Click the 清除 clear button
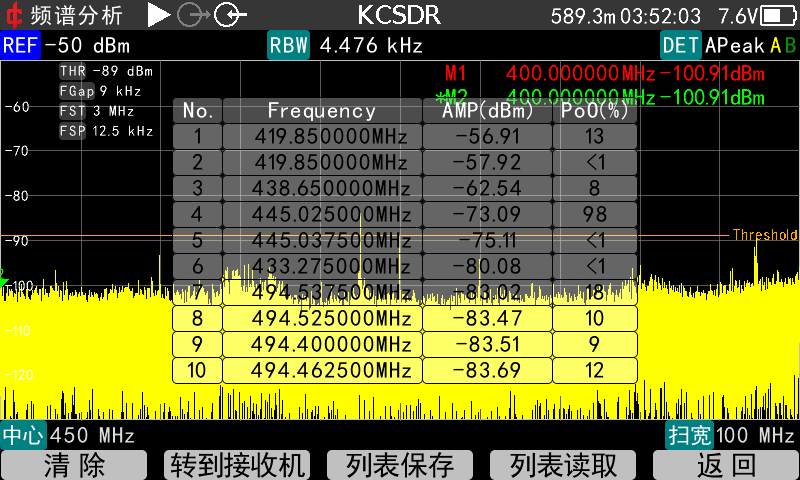 [74, 465]
